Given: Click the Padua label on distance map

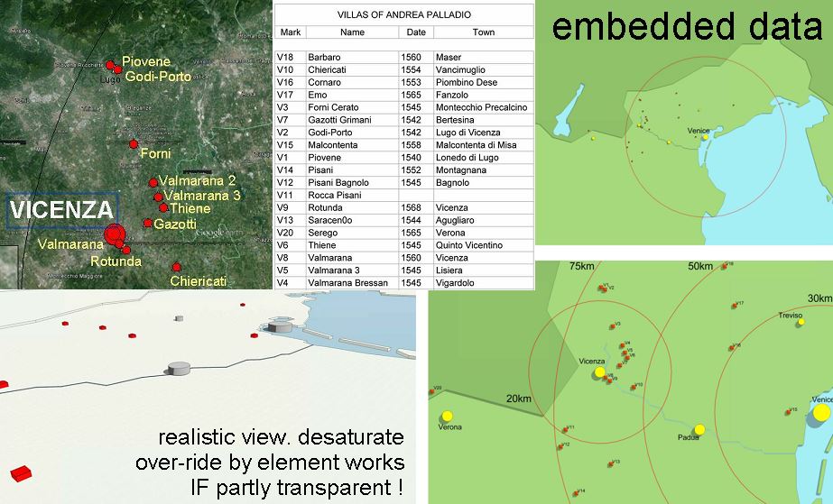Looking at the screenshot, I should 688,437.
